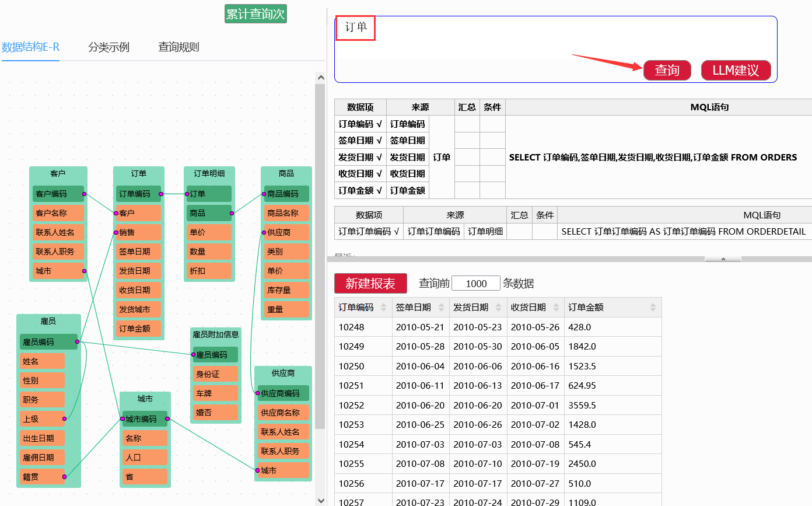Screen dimensions: 812x506
Task: Sort by 订单编码 column sort arrows
Action: coord(383,308)
